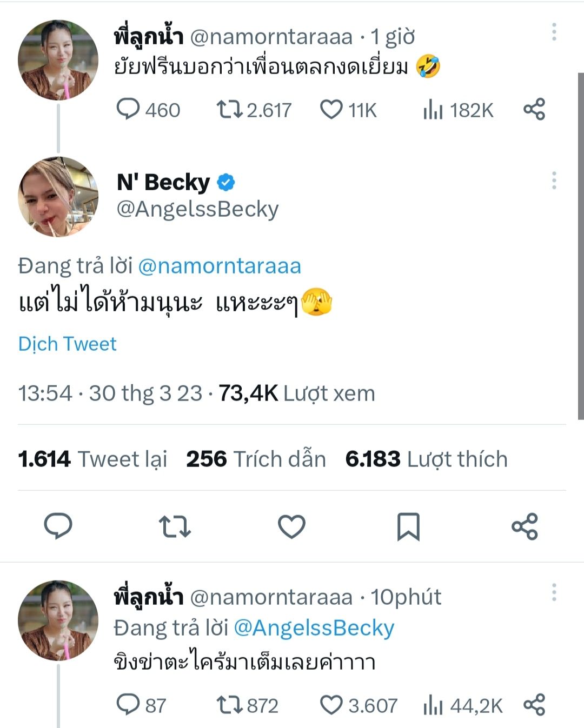This screenshot has width=584, height=728.
Task: Like the top tweet with 11K likes
Action: (x=331, y=110)
